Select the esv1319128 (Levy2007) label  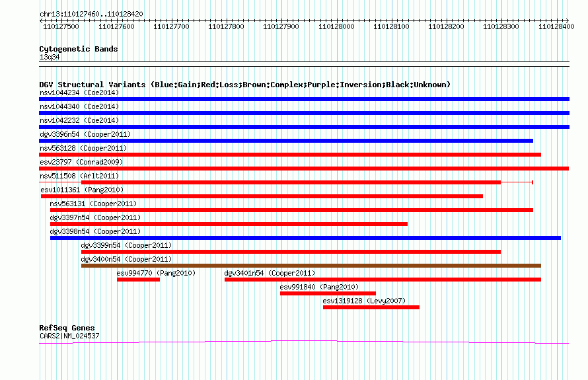coord(364,301)
